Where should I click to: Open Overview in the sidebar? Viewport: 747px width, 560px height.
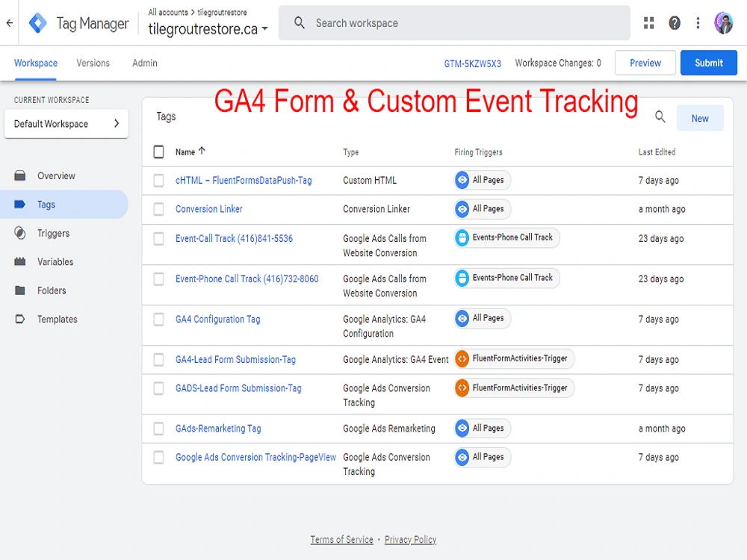(x=56, y=175)
